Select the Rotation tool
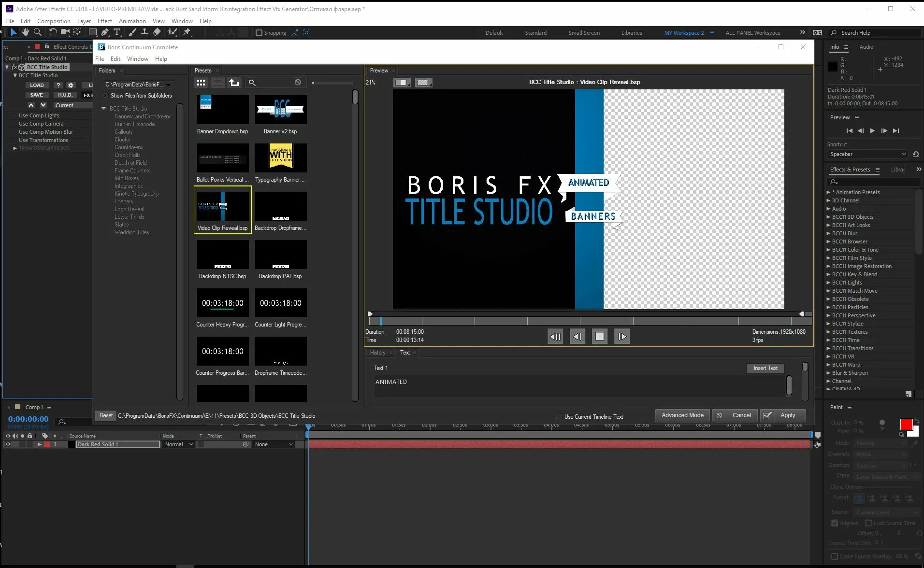Screen dimensions: 924x568 click(x=53, y=32)
